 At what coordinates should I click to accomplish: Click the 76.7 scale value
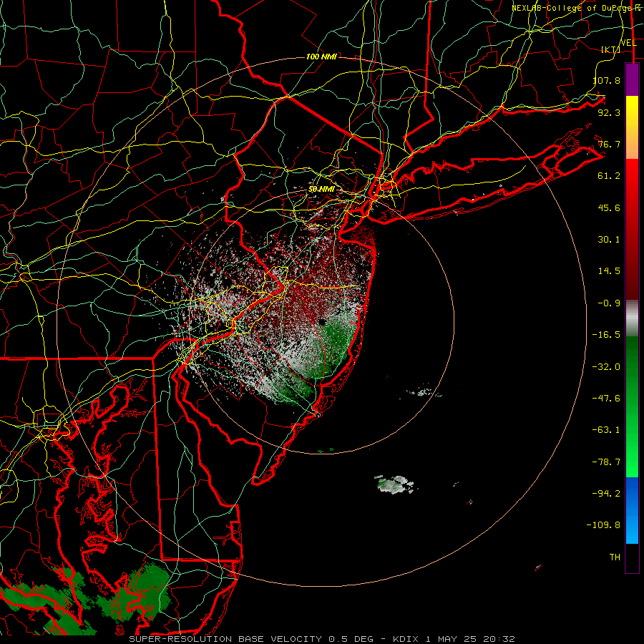(609, 144)
